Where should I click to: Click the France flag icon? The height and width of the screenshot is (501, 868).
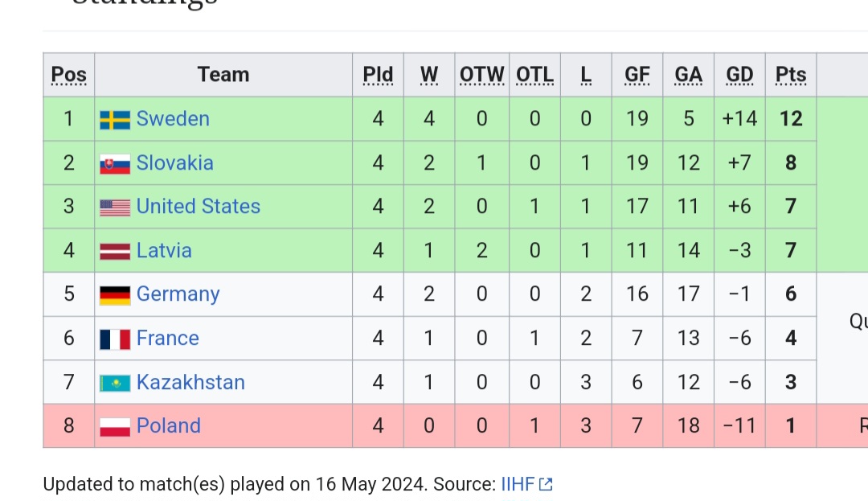click(x=115, y=339)
